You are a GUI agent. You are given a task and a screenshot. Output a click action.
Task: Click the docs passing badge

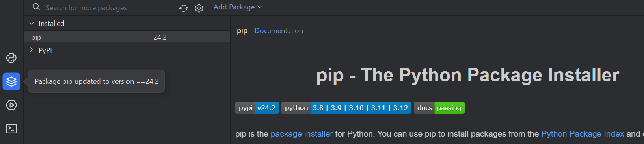pos(439,108)
